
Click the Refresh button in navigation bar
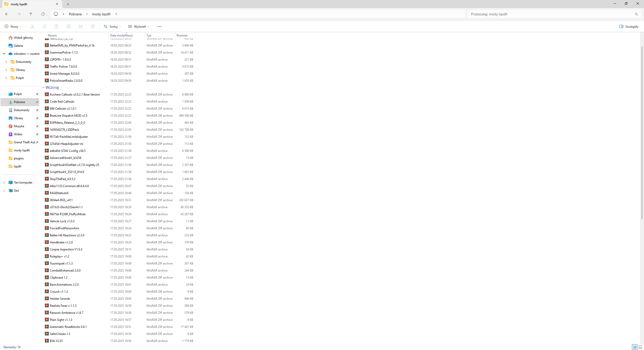click(43, 14)
